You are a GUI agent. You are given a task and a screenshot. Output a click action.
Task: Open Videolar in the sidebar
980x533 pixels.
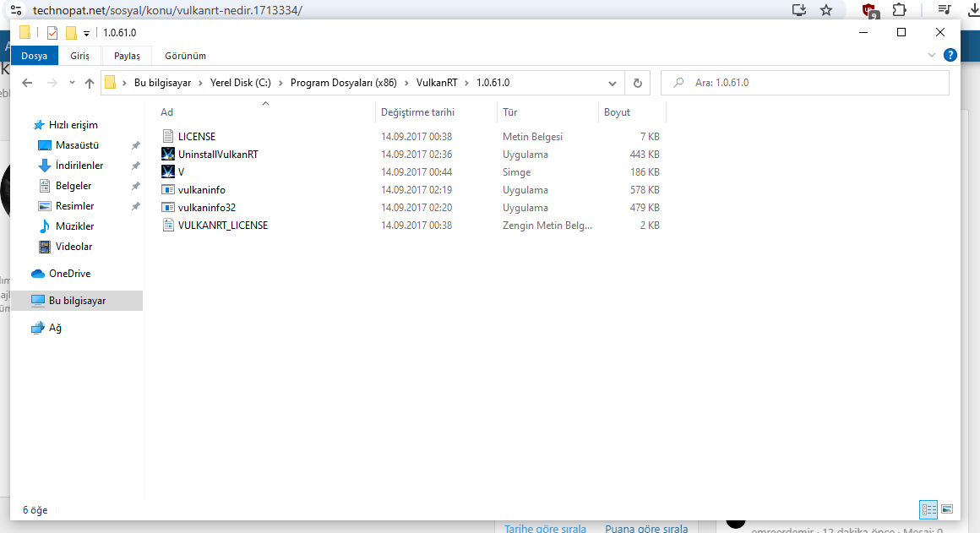pos(73,246)
